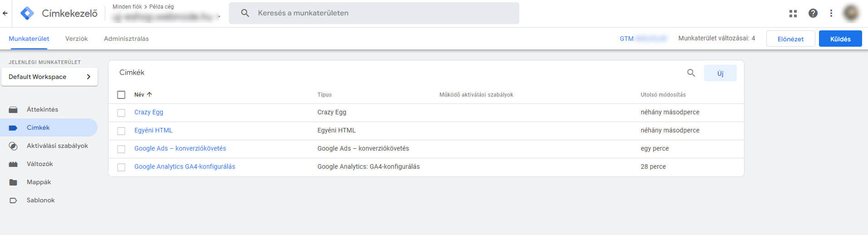Open the three-dot more options menu

tap(831, 13)
